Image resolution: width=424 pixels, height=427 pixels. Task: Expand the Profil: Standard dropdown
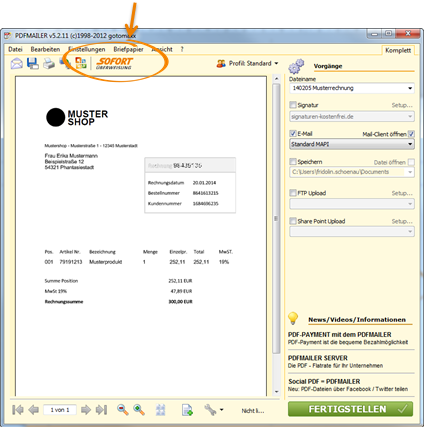click(x=276, y=63)
